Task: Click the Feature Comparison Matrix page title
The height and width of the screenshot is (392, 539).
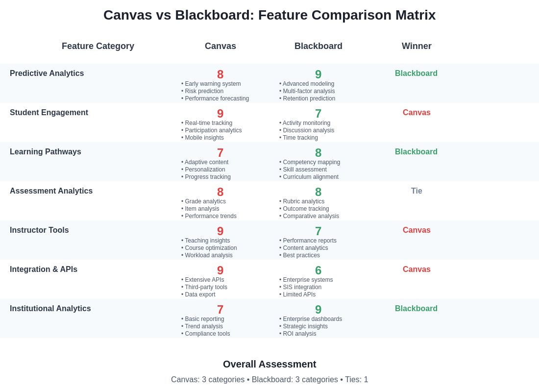Action: [269, 15]
